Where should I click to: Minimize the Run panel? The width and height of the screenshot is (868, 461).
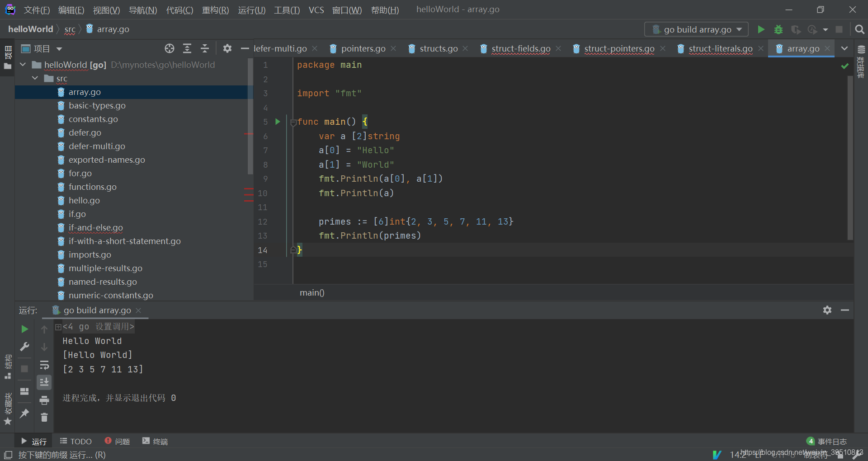[845, 310]
